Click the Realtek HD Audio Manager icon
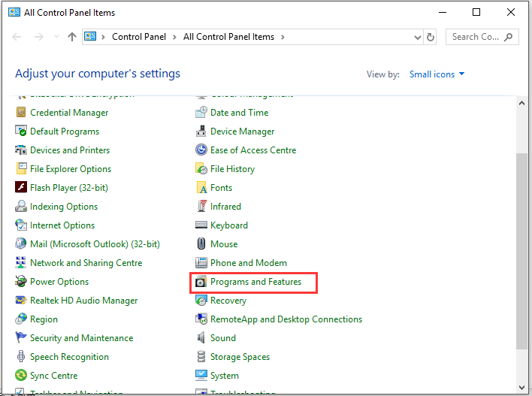Viewport: 532px width, 396px height. coord(21,301)
